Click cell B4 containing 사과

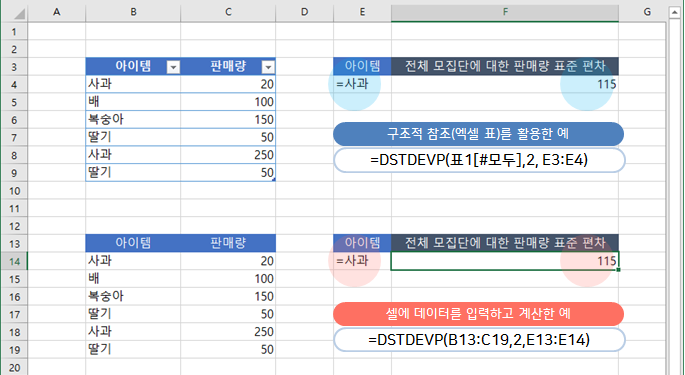pyautogui.click(x=133, y=84)
